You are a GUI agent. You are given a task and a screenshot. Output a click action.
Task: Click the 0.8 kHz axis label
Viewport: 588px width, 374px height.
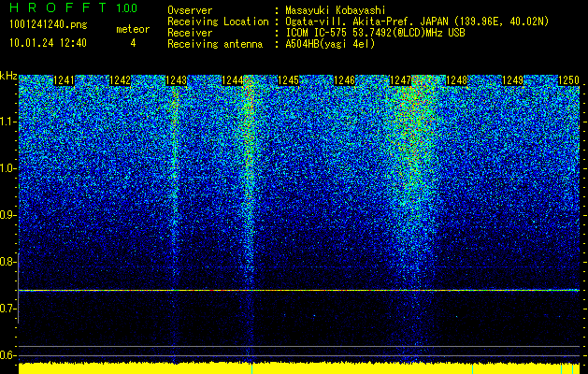[7, 262]
